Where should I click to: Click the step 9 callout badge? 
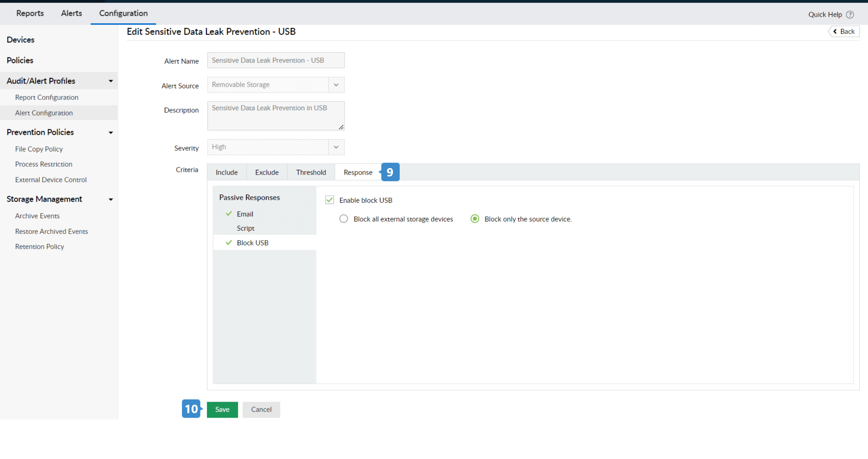(x=390, y=172)
